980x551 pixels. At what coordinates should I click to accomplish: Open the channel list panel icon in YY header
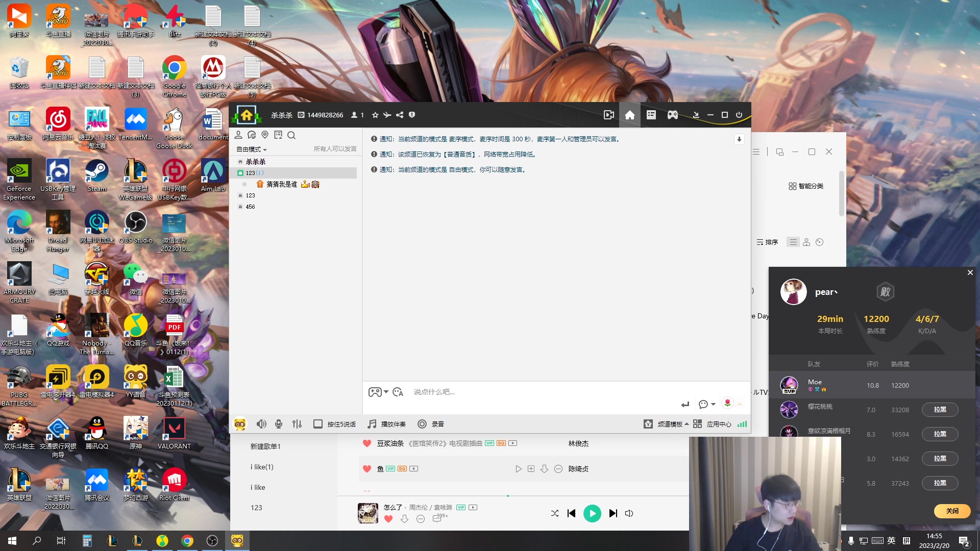pos(651,115)
